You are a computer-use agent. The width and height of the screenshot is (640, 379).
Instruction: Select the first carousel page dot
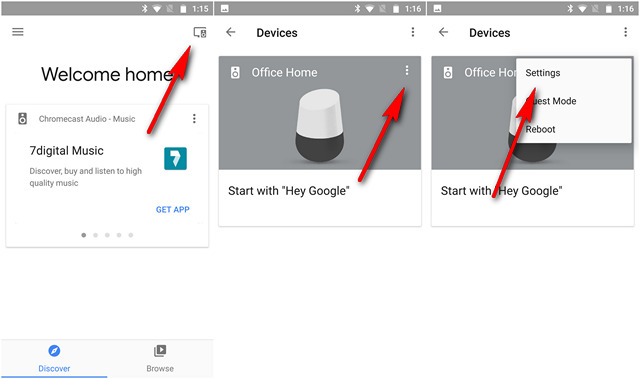[x=84, y=235]
